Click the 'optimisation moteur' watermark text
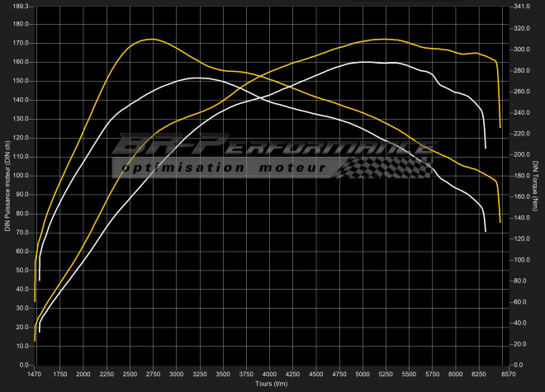 pos(225,168)
